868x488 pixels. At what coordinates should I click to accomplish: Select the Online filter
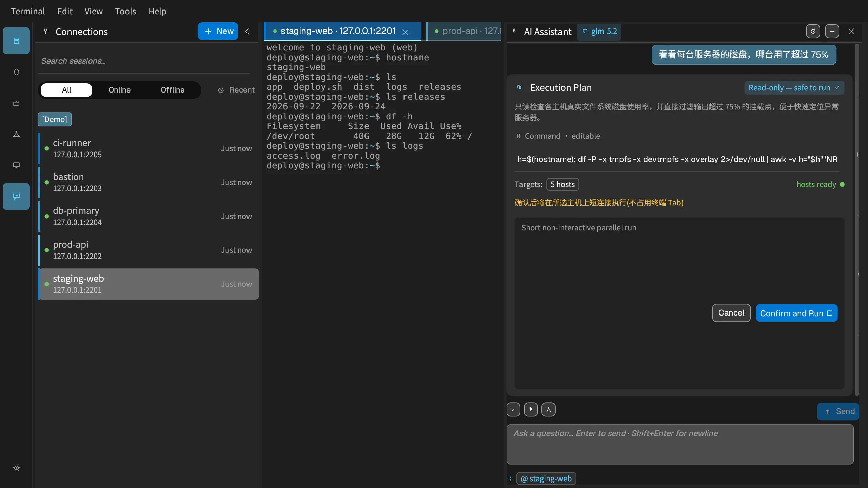click(x=119, y=90)
